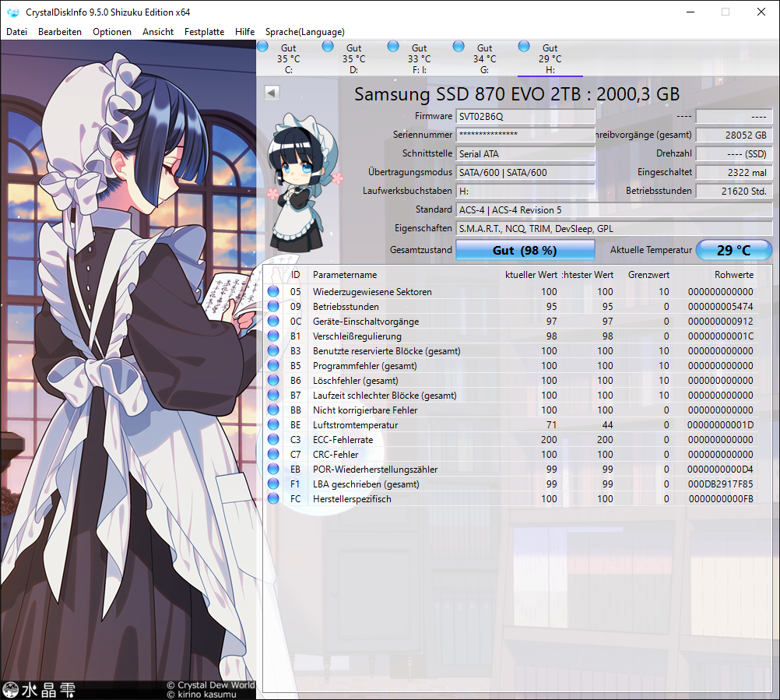
Task: Open the Bearbeiten menu
Action: pyautogui.click(x=60, y=32)
